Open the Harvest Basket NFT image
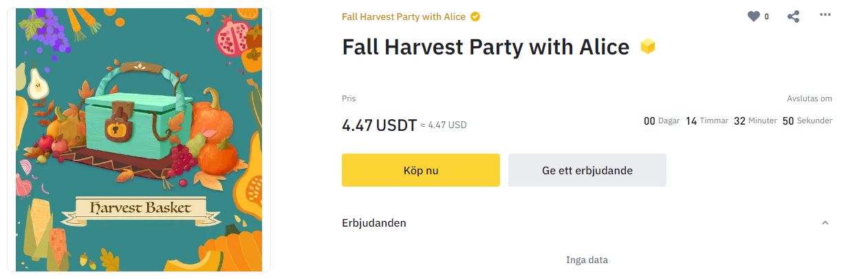 pyautogui.click(x=139, y=139)
